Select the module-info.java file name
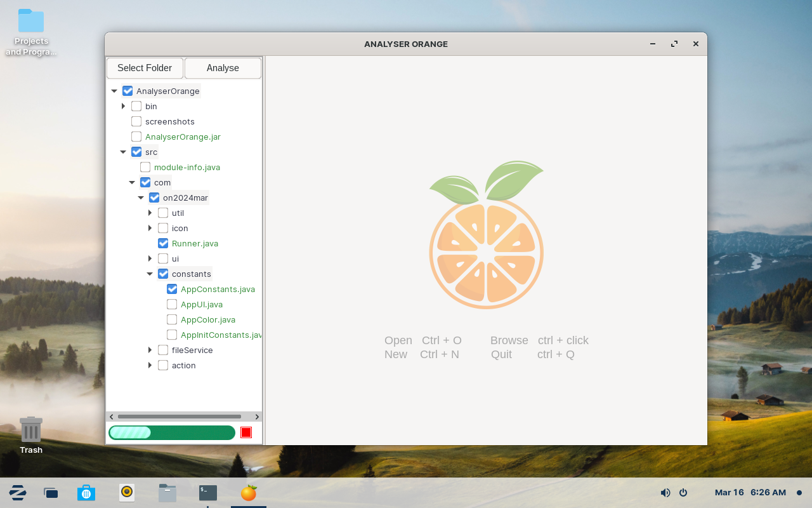The height and width of the screenshot is (508, 812). 187,167
